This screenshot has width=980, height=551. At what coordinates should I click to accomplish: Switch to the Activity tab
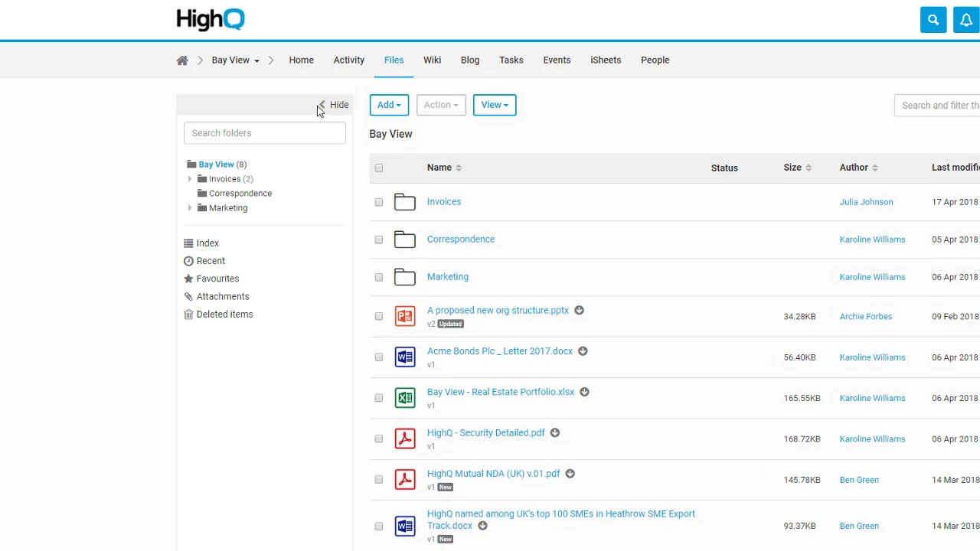coord(349,60)
